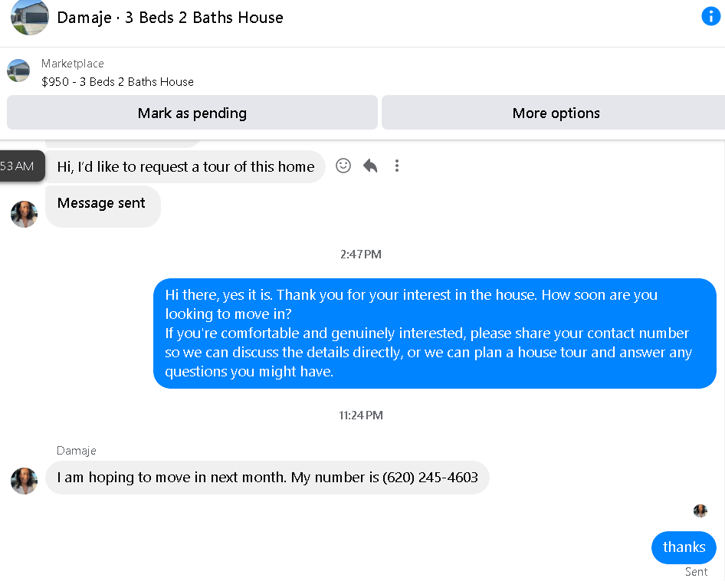Reply to tour request message arrow icon
Image resolution: width=725 pixels, height=588 pixels.
(370, 166)
